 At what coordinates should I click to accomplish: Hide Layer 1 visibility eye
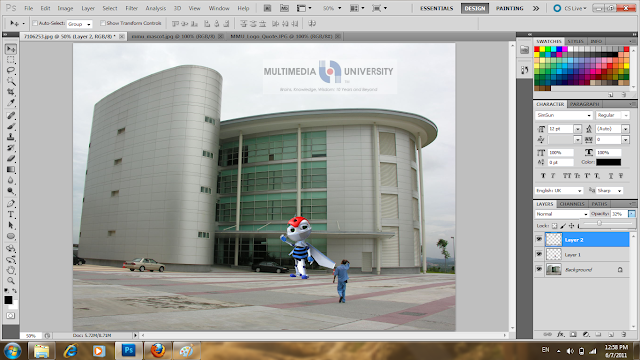coord(539,254)
